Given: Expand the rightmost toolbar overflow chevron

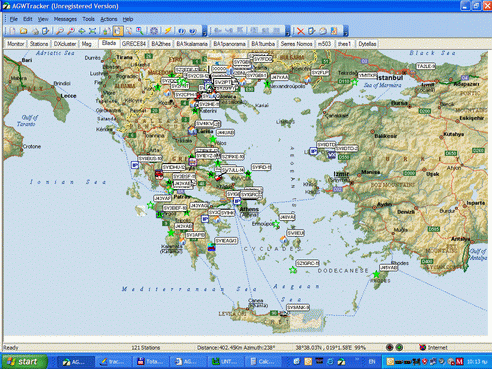Looking at the screenshot, I should click(346, 31).
